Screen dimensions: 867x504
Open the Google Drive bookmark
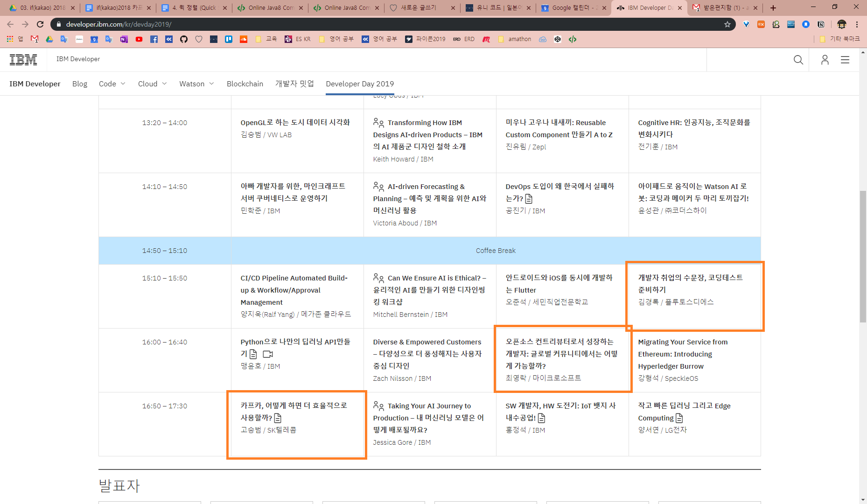tap(49, 39)
